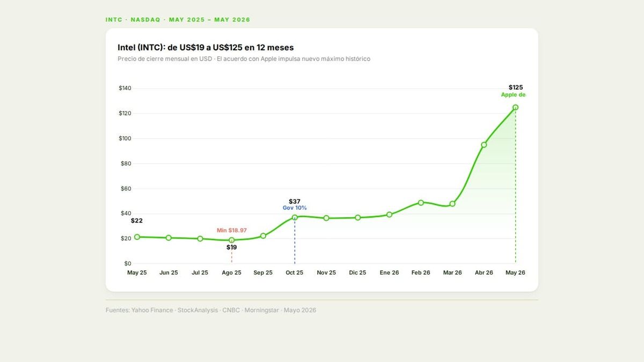
Task: Click the $22 starting value label
Action: [137, 220]
